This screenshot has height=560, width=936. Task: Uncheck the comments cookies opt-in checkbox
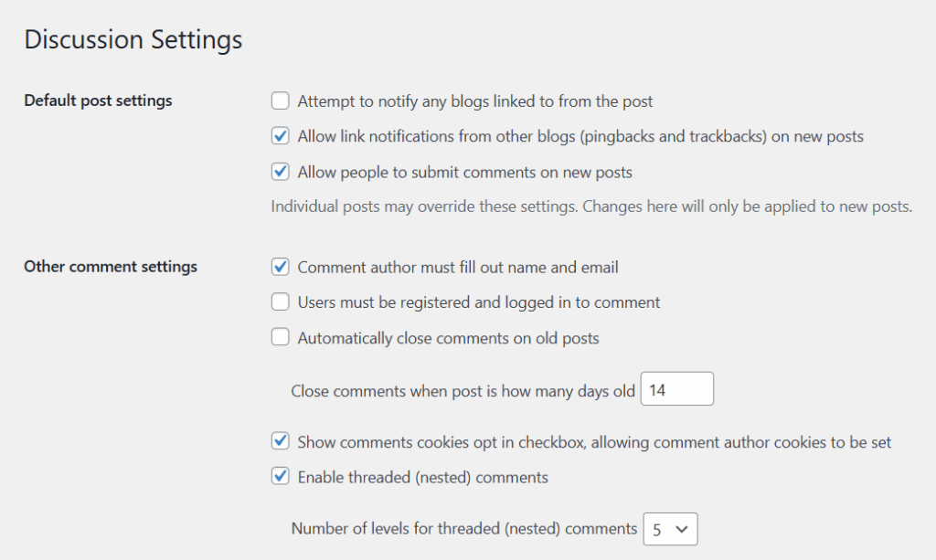click(x=281, y=442)
